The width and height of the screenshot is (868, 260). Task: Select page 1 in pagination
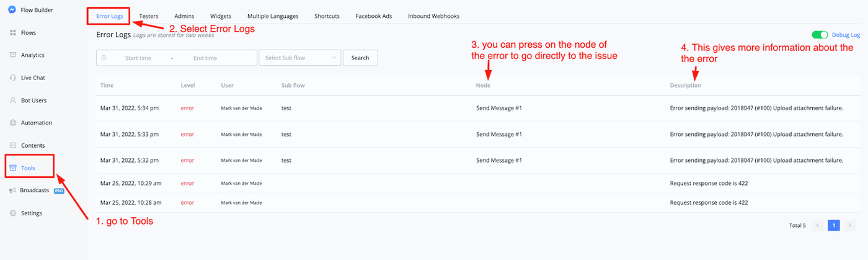coord(834,225)
